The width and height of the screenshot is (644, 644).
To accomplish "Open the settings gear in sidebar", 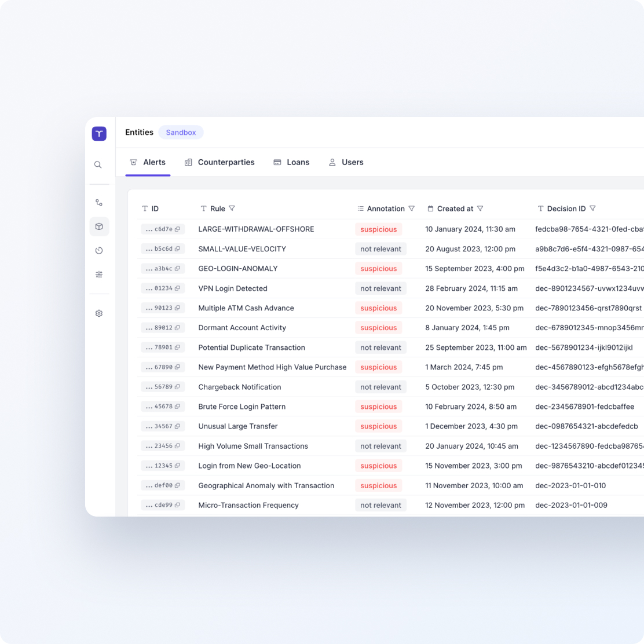I will pyautogui.click(x=99, y=313).
